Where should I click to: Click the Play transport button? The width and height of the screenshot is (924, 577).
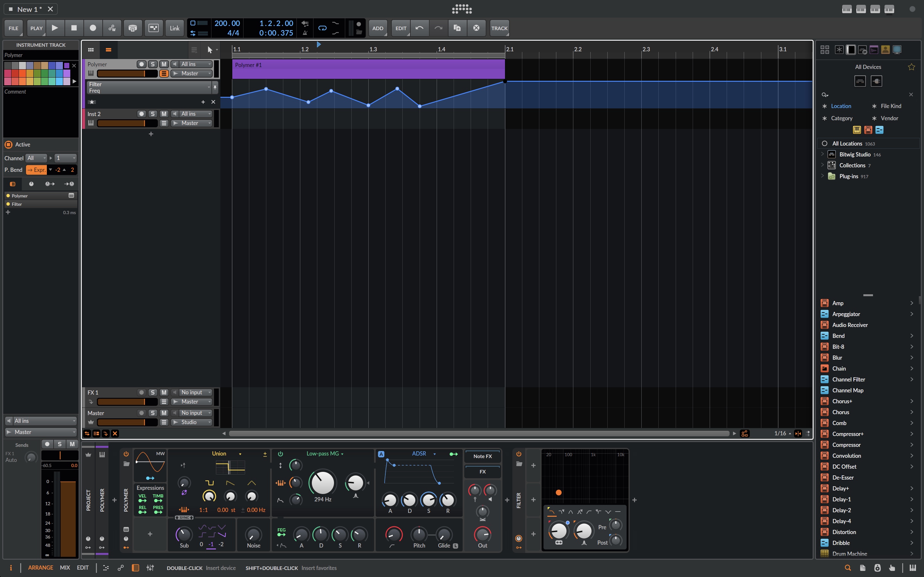point(55,28)
